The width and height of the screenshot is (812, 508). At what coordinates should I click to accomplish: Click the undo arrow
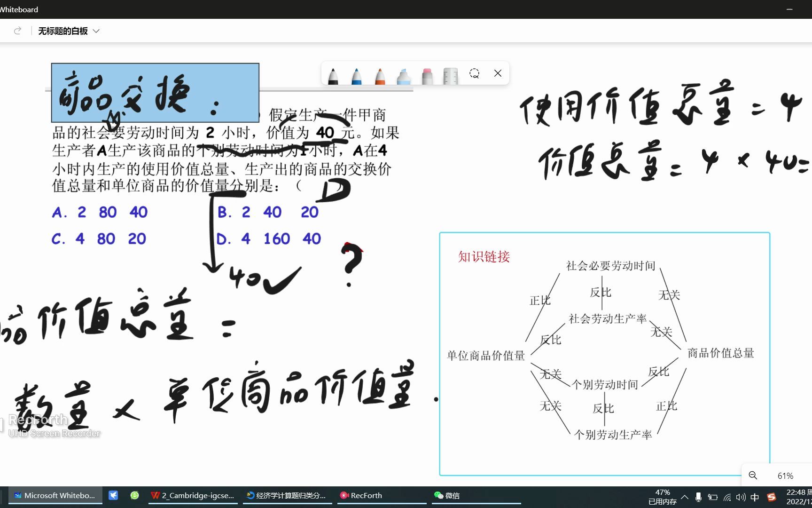[17, 31]
